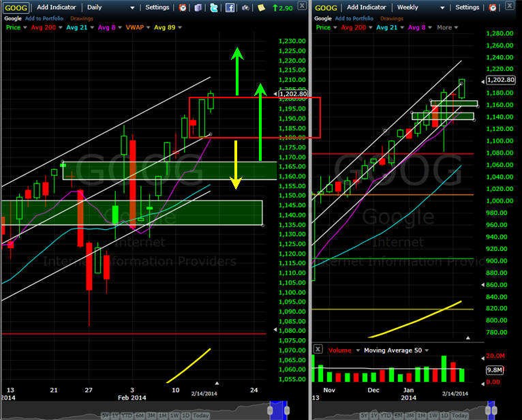Select 6M range in Daily chart
The image size is (522, 420).
(140, 415)
